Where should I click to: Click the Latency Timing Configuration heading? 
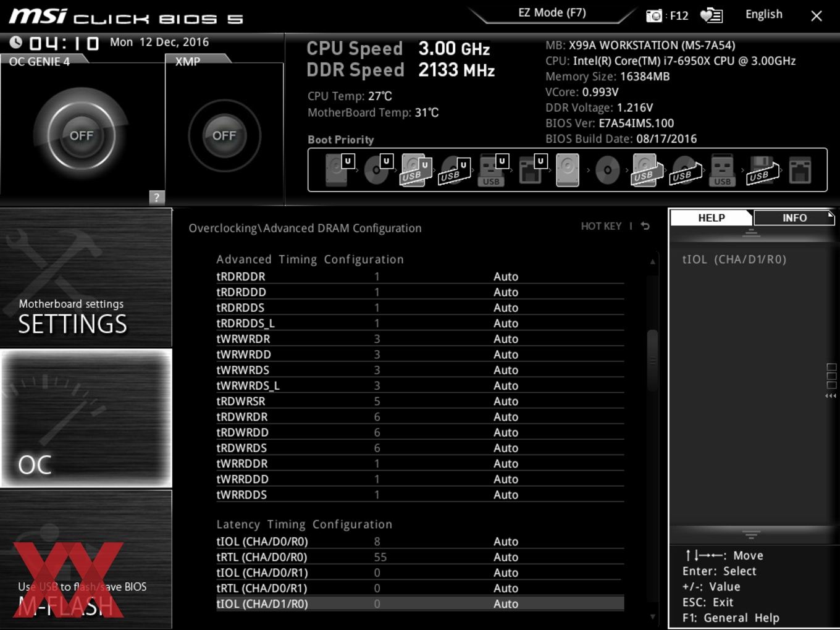304,524
